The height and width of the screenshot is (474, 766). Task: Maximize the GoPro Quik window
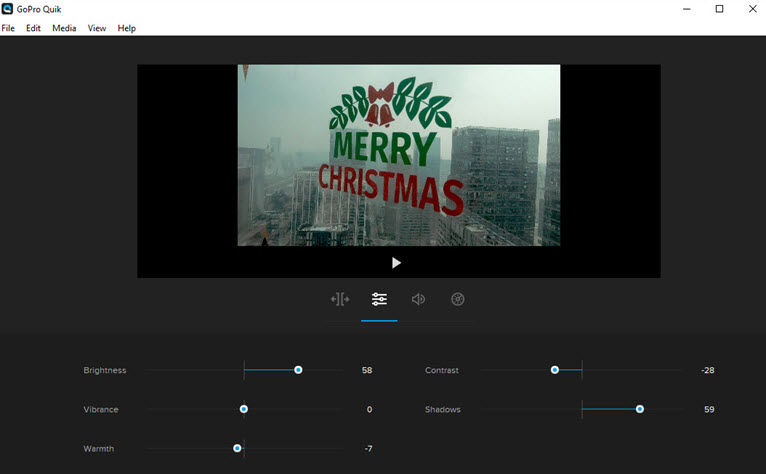pos(719,9)
